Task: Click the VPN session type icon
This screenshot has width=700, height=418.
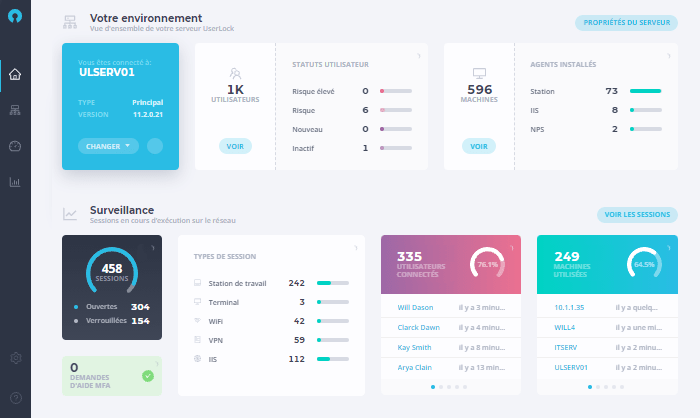Action: (x=197, y=340)
